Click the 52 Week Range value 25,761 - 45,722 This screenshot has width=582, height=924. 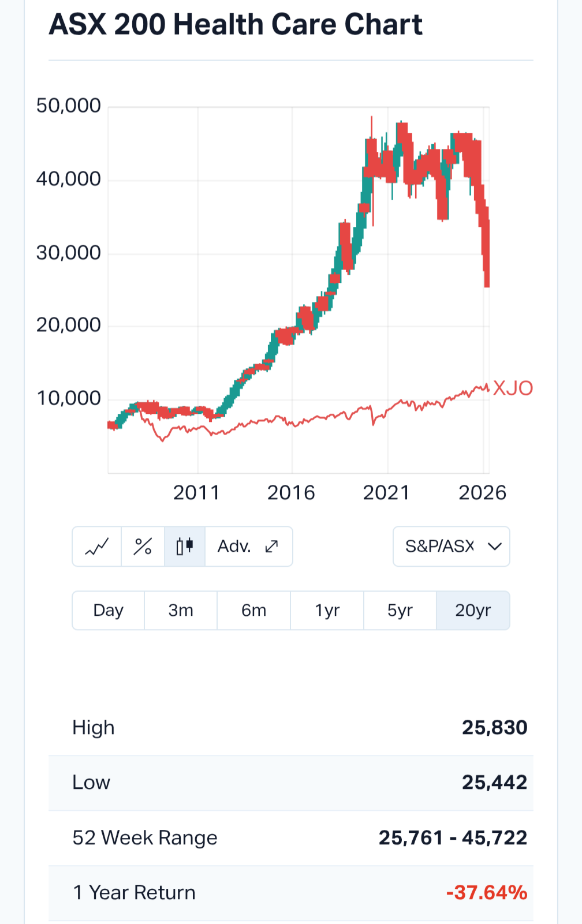pos(453,837)
